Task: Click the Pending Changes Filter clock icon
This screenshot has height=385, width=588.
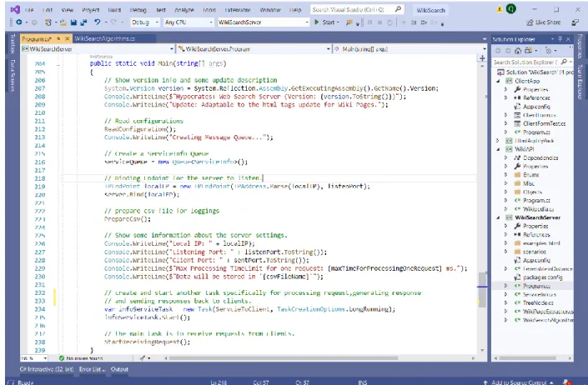Action: (x=548, y=51)
